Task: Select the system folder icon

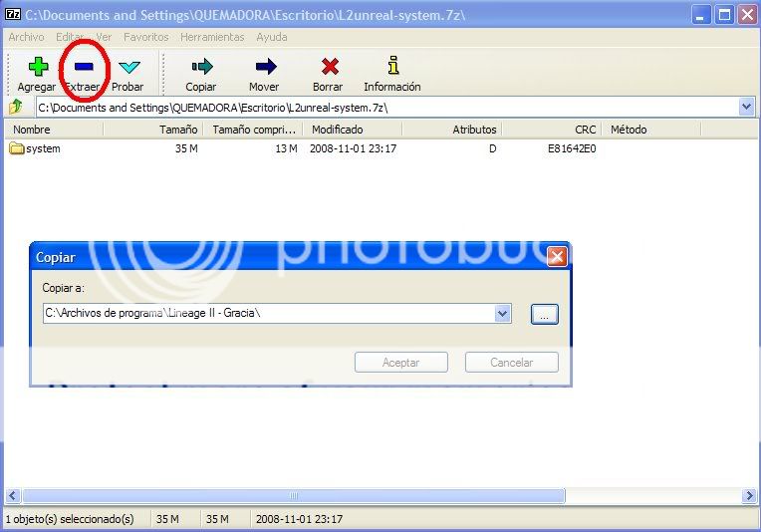Action: pos(17,148)
